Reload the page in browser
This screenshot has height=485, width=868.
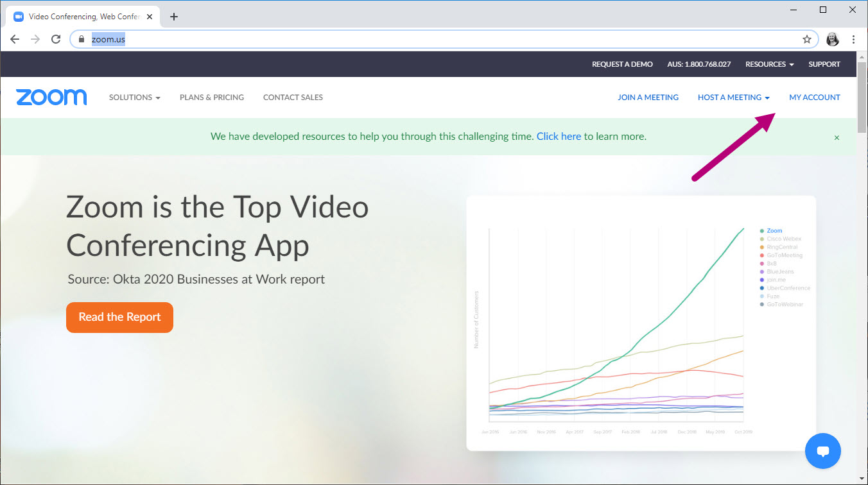pos(56,39)
